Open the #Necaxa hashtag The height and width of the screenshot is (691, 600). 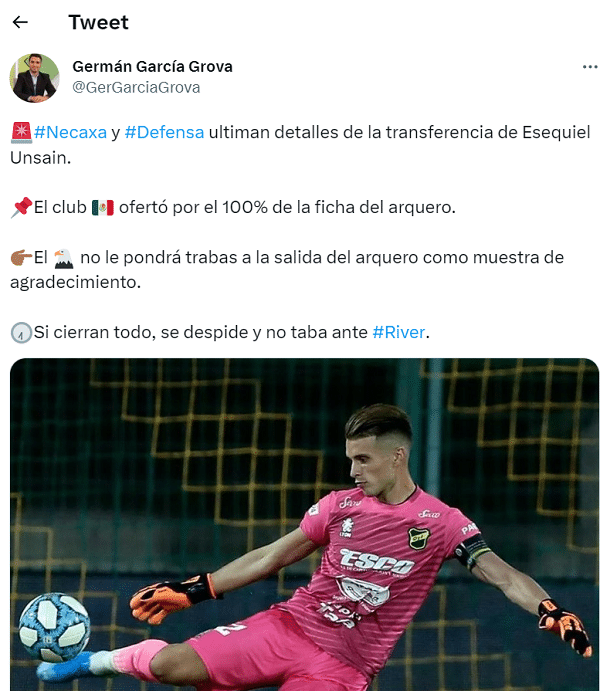point(70,132)
